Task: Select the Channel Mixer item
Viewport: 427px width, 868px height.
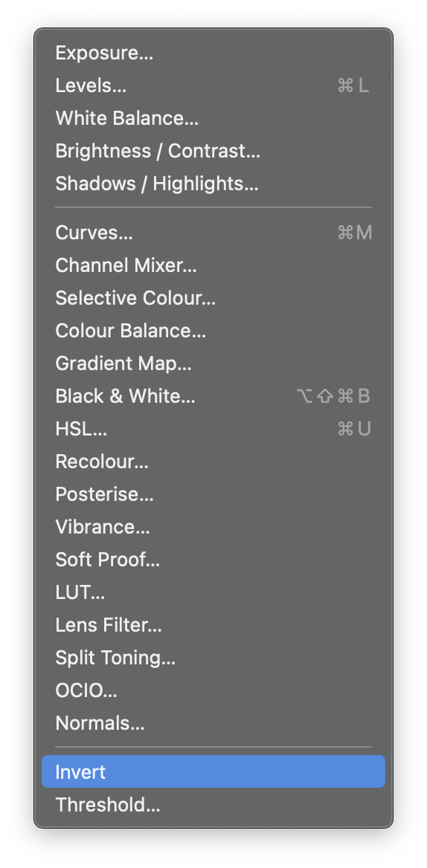Action: tap(213, 266)
